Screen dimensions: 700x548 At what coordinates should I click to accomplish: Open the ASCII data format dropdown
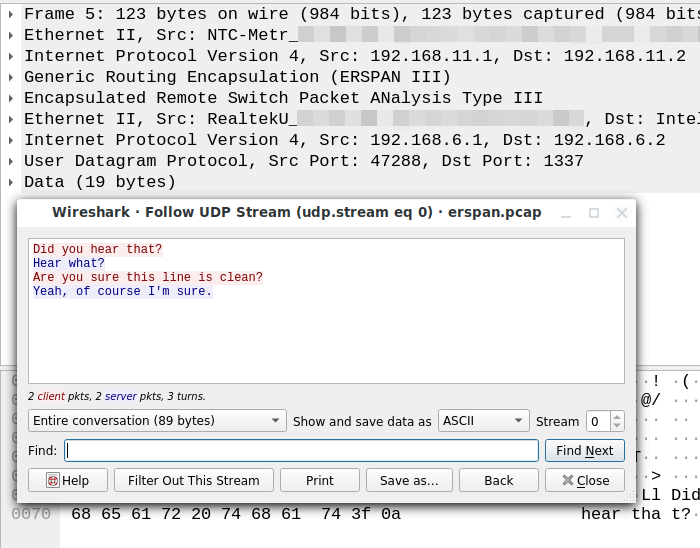(x=484, y=421)
